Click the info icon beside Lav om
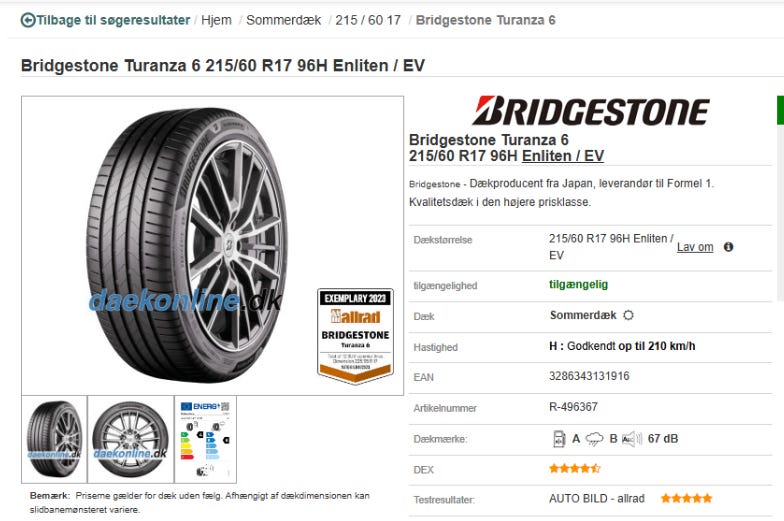Screen dimensions: 784x521 728,247
